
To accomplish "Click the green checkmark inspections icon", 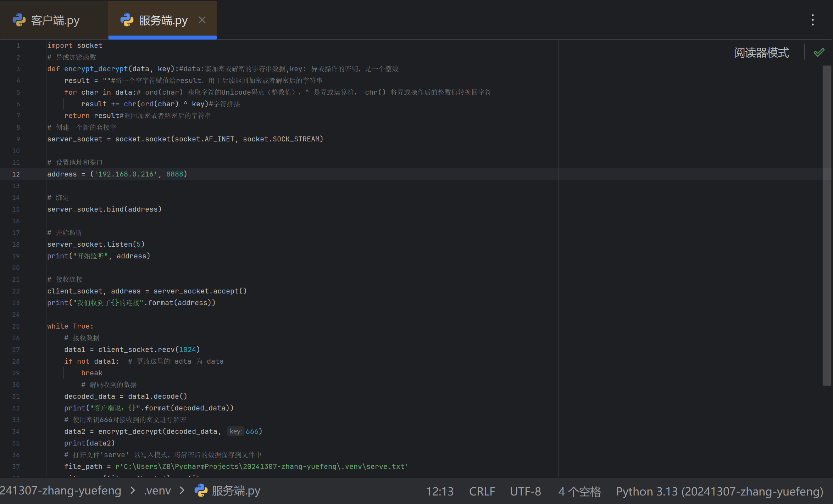I will (819, 53).
